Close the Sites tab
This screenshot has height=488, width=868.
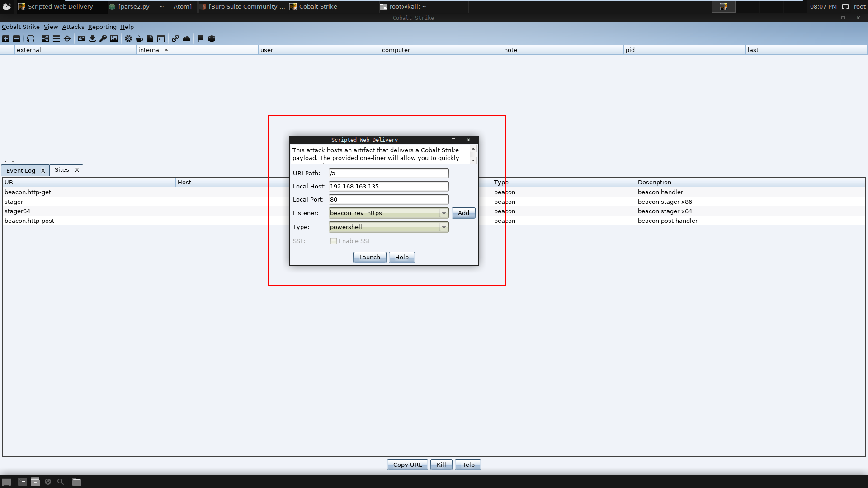click(77, 170)
